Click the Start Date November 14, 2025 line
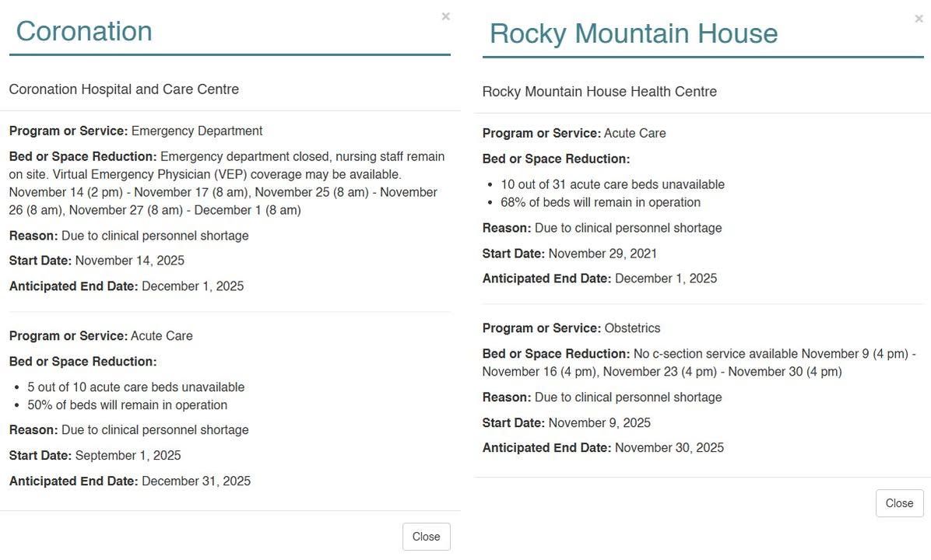The height and width of the screenshot is (560, 931). [97, 261]
